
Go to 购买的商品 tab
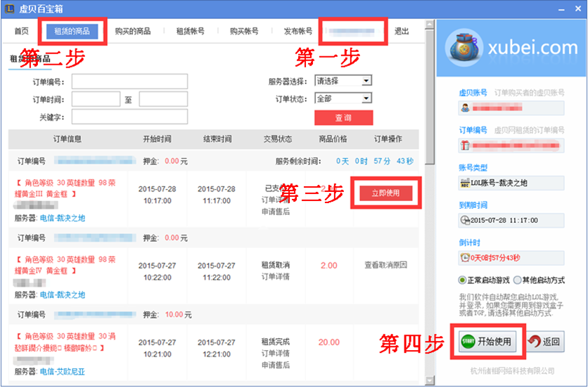pos(133,32)
